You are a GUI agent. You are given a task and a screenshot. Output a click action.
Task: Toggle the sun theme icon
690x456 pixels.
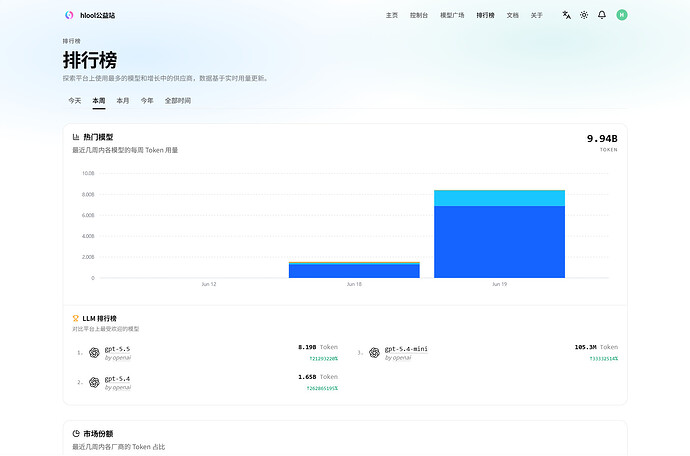point(584,15)
